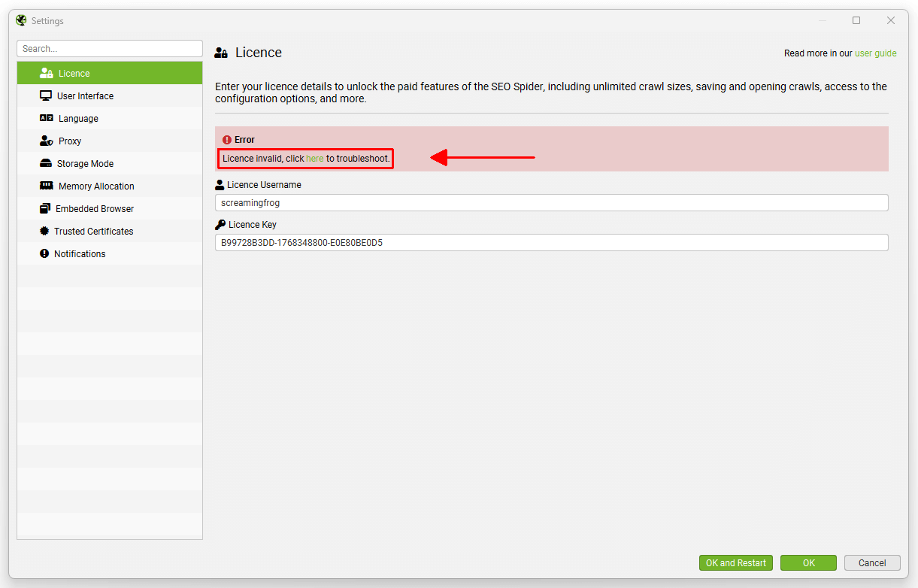Click the key icon beside Licence Key

point(220,224)
